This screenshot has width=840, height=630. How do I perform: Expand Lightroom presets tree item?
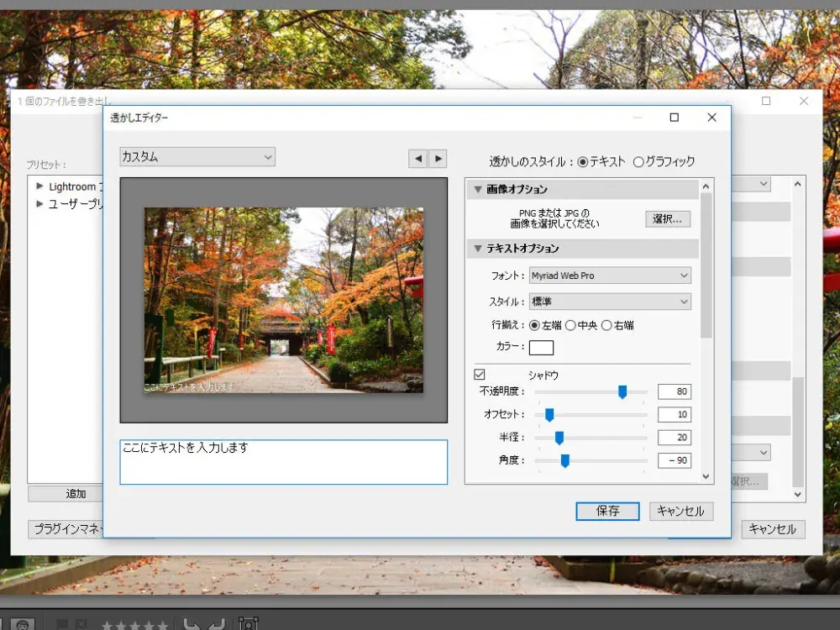pos(39,186)
